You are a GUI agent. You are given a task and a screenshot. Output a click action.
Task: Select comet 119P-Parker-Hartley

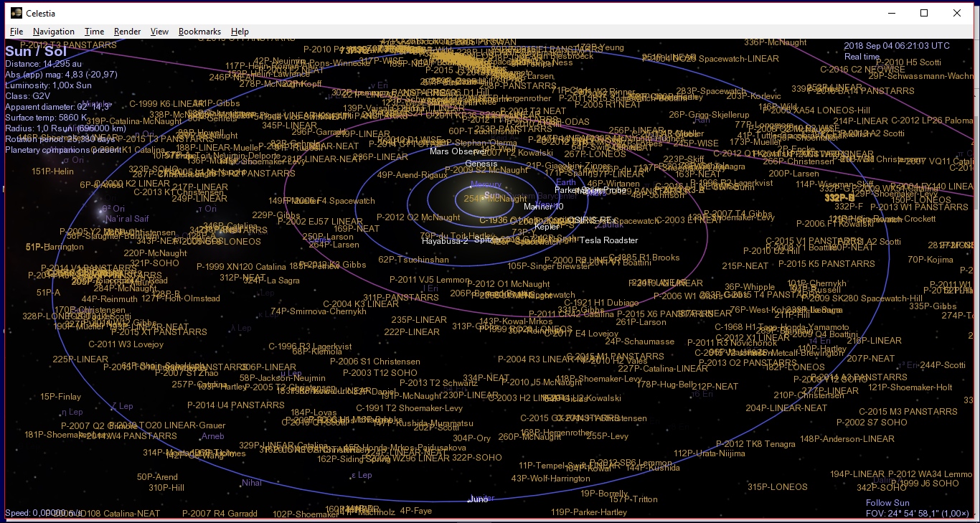(589, 512)
